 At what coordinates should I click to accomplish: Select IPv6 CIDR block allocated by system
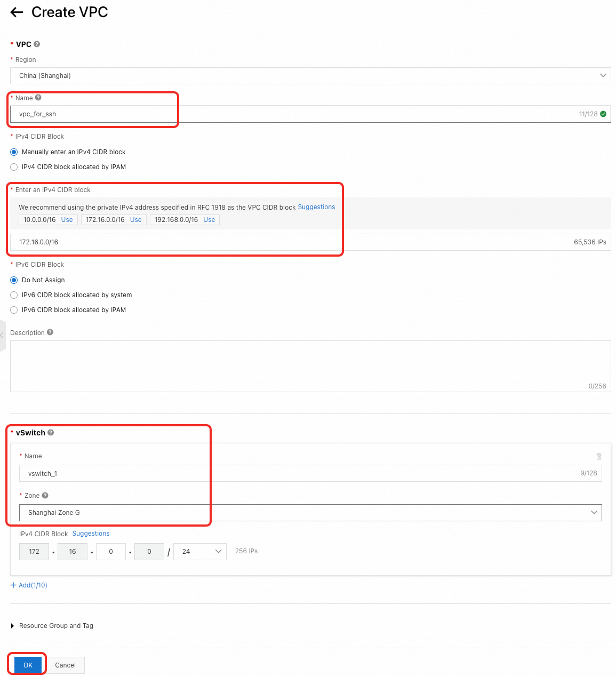click(14, 295)
